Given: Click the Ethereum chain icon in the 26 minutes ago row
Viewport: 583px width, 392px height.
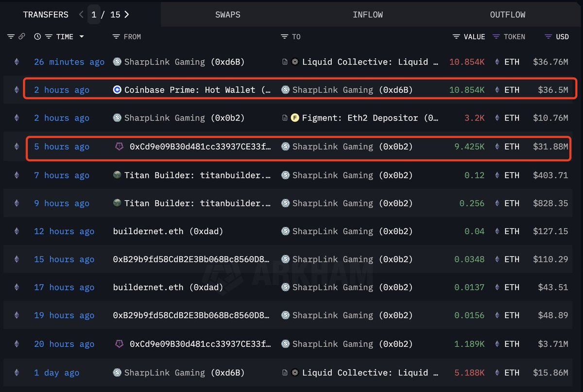Looking at the screenshot, I should pos(17,62).
